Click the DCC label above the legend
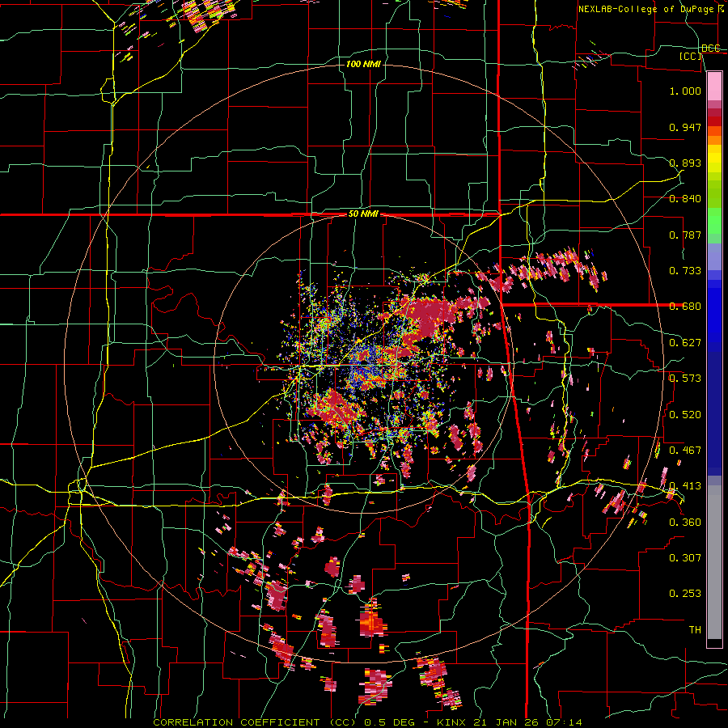The height and width of the screenshot is (728, 728). click(710, 48)
